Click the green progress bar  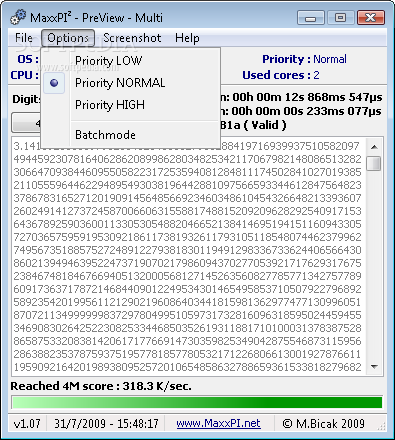coord(197,402)
